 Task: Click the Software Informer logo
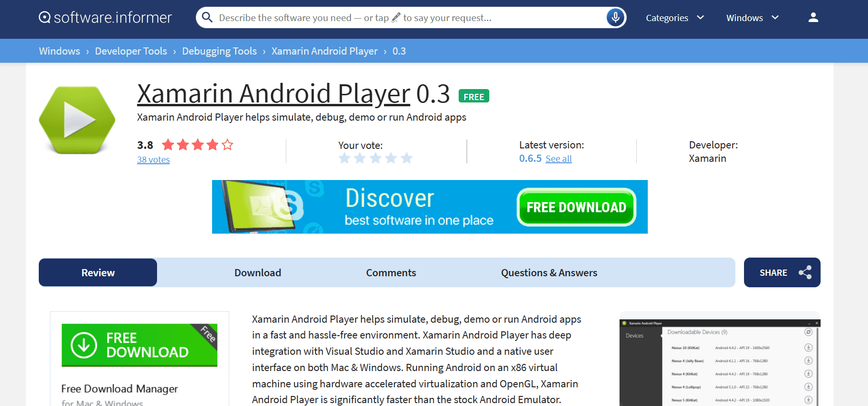[105, 18]
